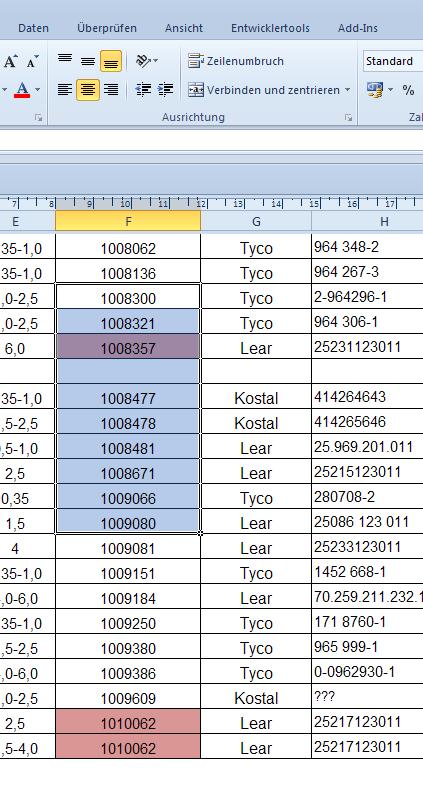Select cell 1009609

click(128, 697)
